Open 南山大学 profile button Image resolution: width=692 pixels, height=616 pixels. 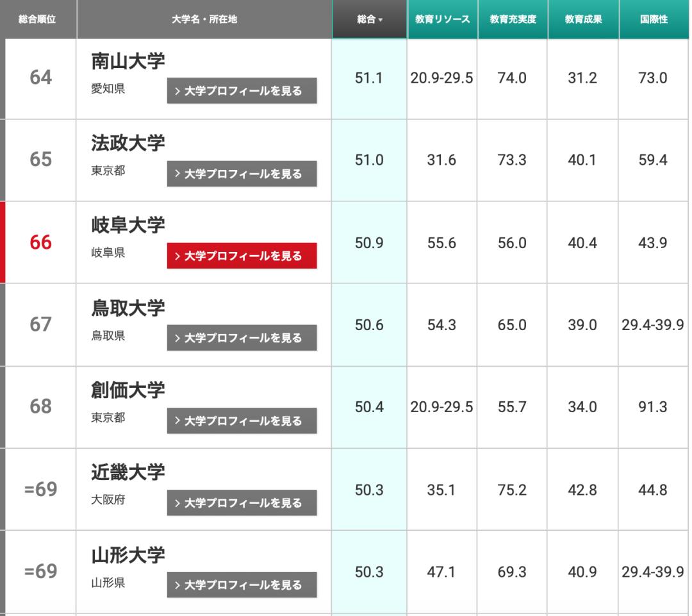pyautogui.click(x=242, y=90)
